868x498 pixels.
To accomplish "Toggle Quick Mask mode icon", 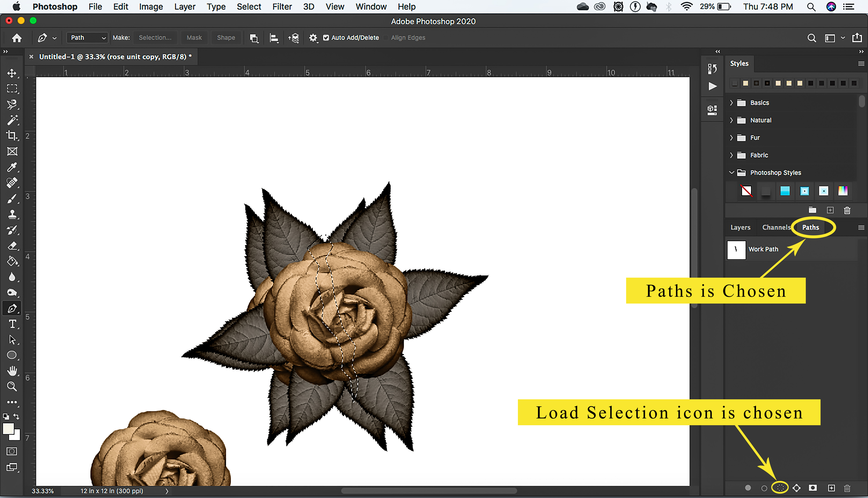I will 12,451.
